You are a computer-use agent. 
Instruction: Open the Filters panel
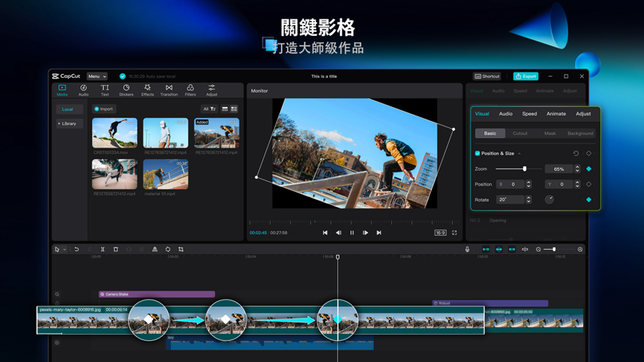click(190, 90)
